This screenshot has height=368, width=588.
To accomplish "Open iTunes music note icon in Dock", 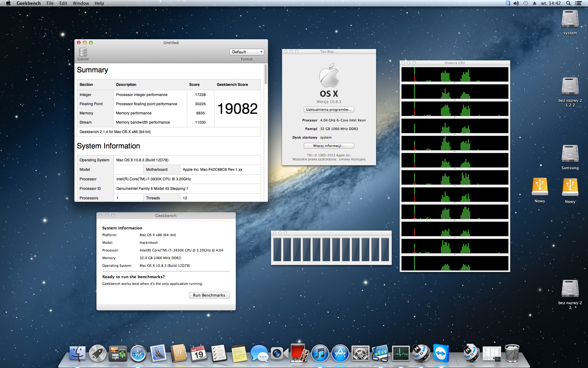I will coord(320,353).
